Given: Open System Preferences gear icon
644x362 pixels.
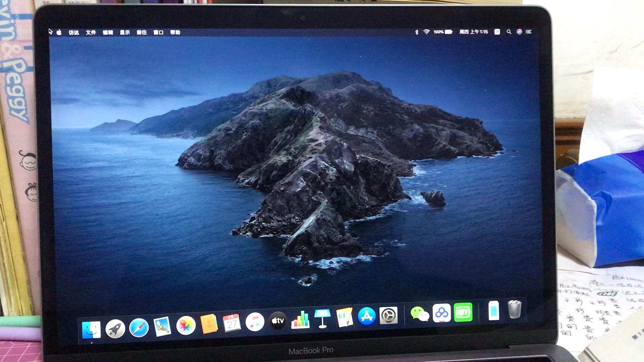Looking at the screenshot, I should click(388, 315).
